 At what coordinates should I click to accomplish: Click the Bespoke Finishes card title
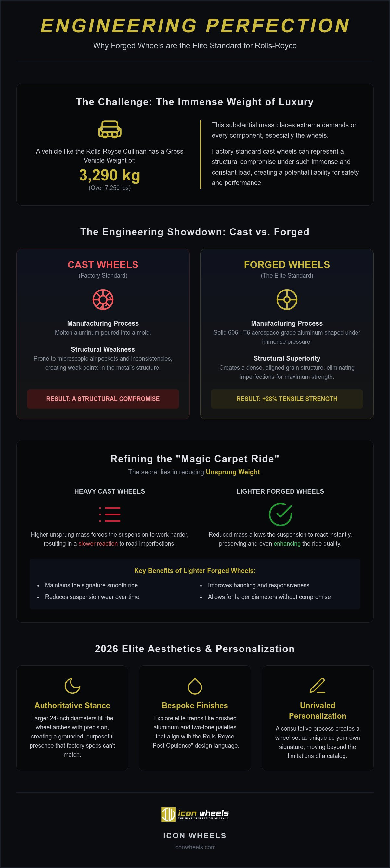[195, 706]
